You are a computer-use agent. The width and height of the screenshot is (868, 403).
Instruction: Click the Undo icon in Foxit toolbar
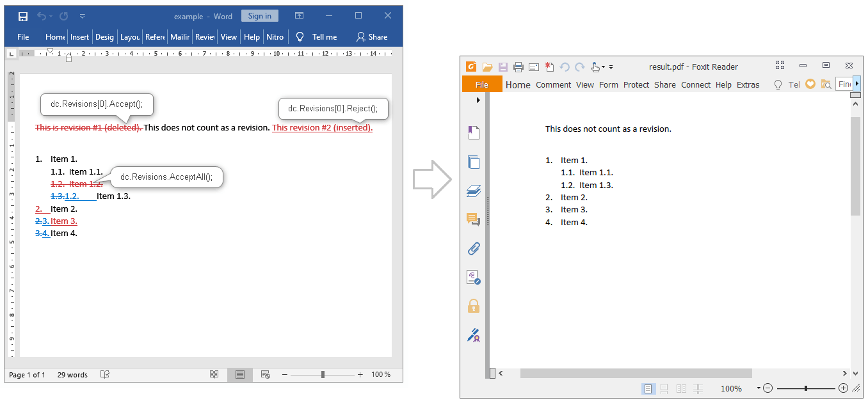564,66
